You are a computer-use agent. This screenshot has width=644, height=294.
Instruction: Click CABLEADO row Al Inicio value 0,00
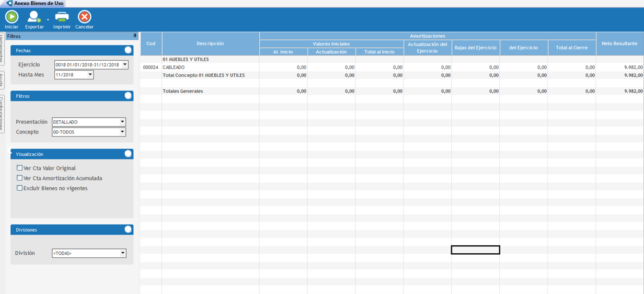302,67
